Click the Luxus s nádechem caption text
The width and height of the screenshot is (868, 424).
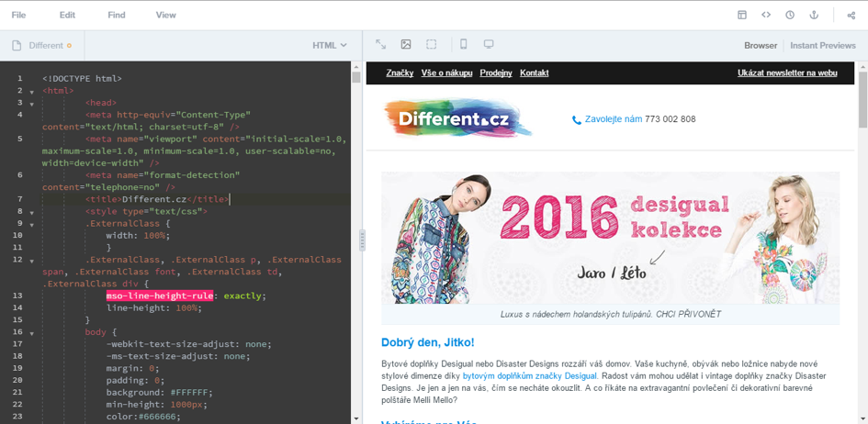pos(611,314)
